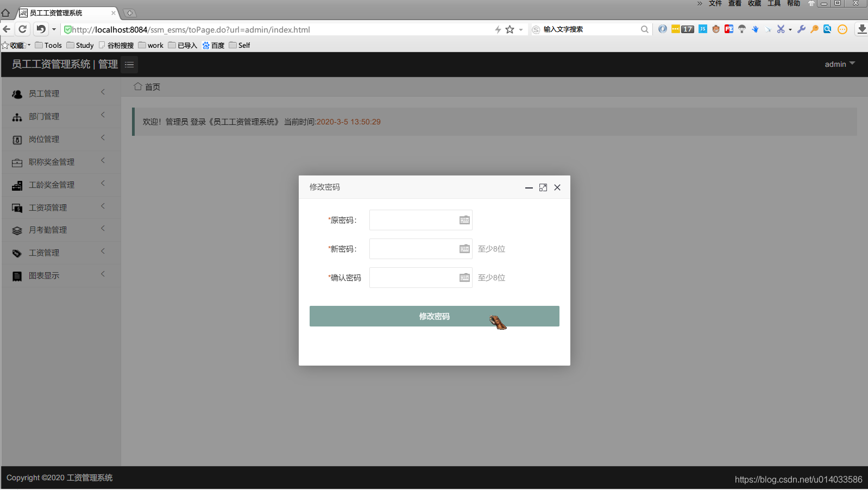Click the JS extension icon

[703, 29]
